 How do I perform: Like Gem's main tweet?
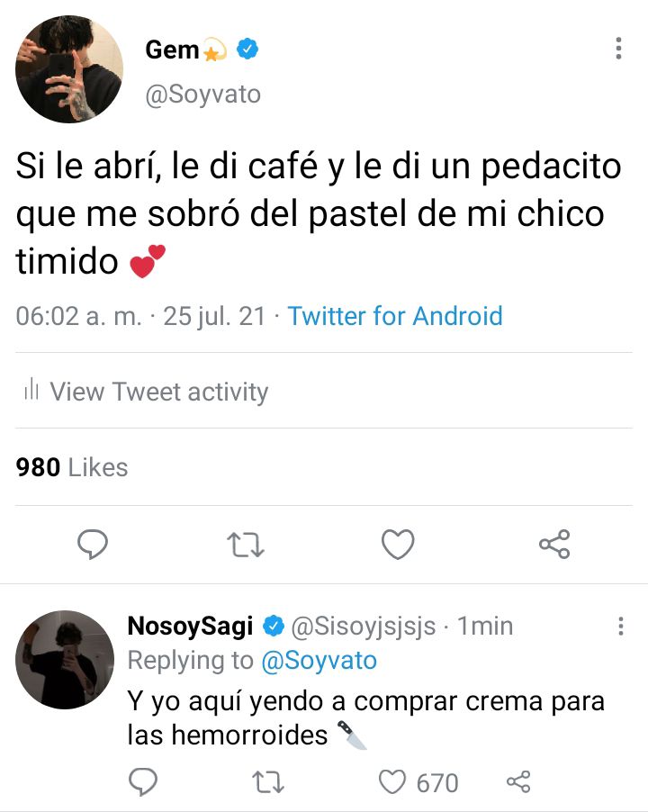398,545
